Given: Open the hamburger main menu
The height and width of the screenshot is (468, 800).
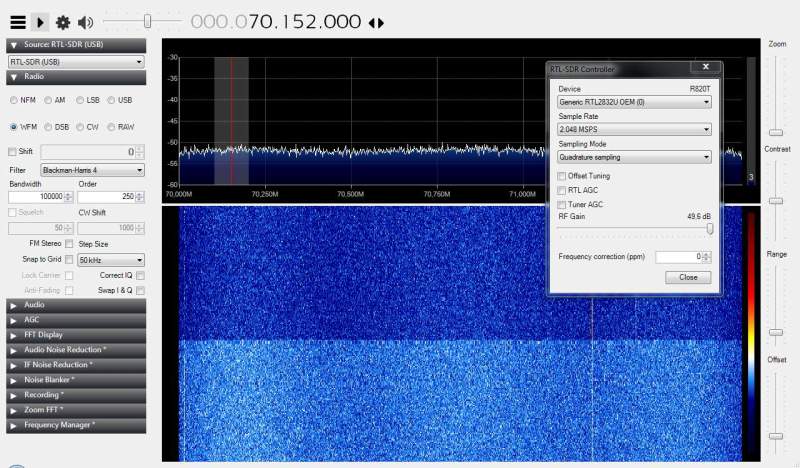Looking at the screenshot, I should pos(17,21).
